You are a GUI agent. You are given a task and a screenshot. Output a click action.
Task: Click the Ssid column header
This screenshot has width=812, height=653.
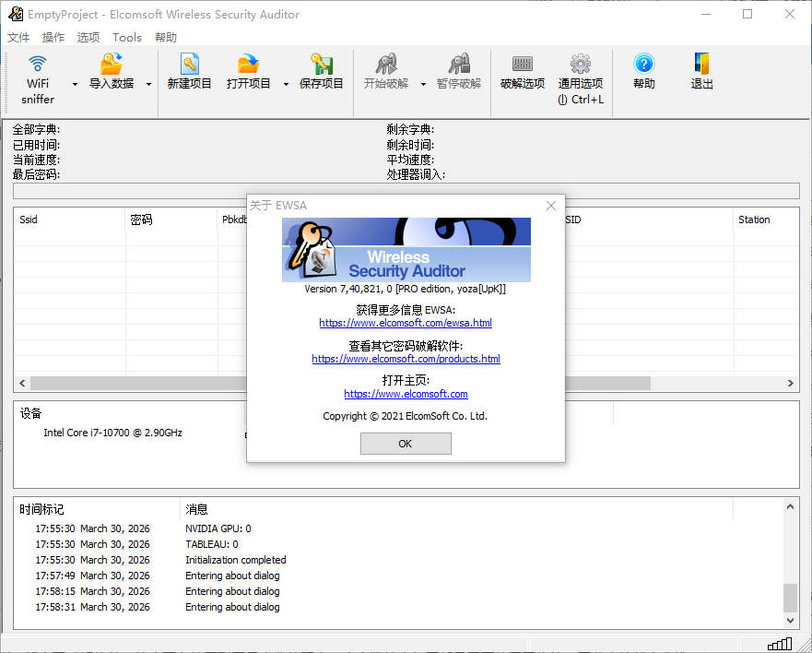tap(69, 220)
